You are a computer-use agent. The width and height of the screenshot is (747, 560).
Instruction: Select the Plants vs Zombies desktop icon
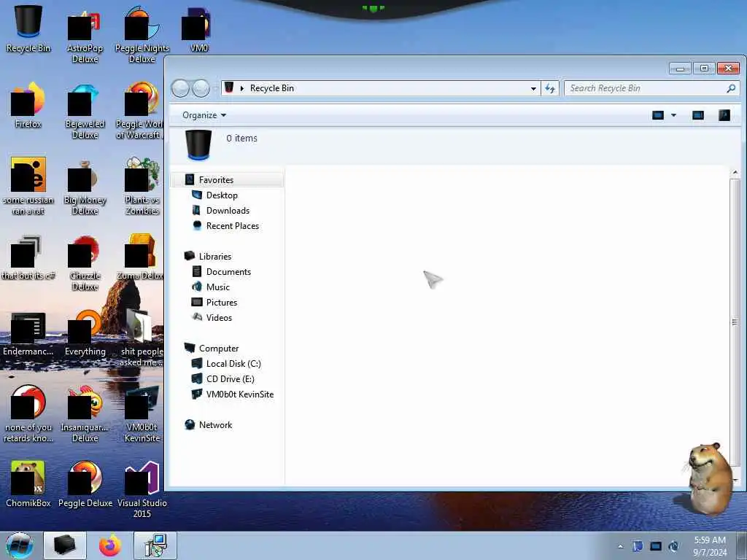[142, 187]
